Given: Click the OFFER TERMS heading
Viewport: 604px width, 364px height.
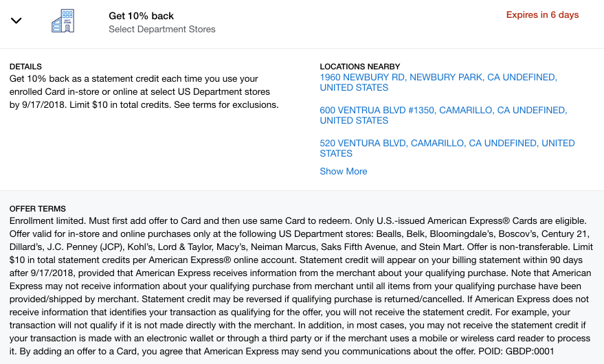Looking at the screenshot, I should (x=37, y=209).
